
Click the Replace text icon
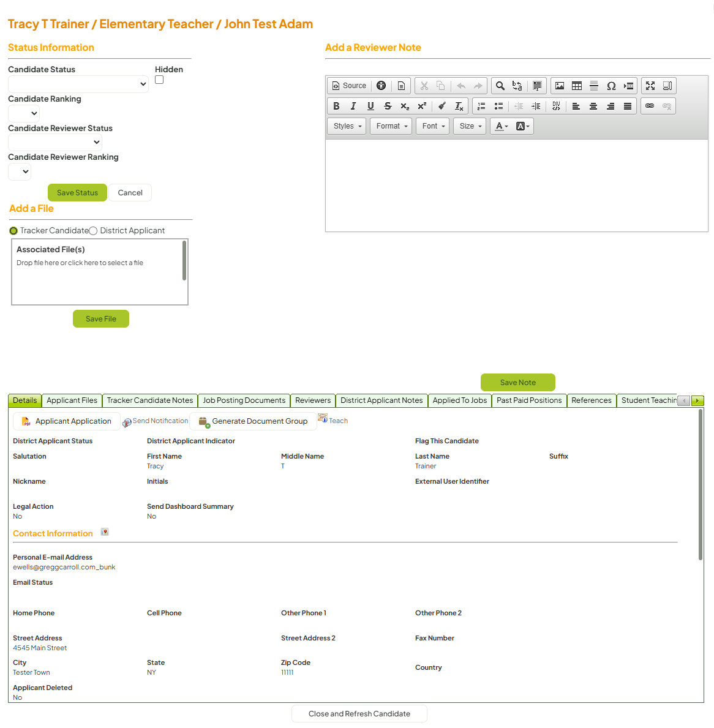517,86
